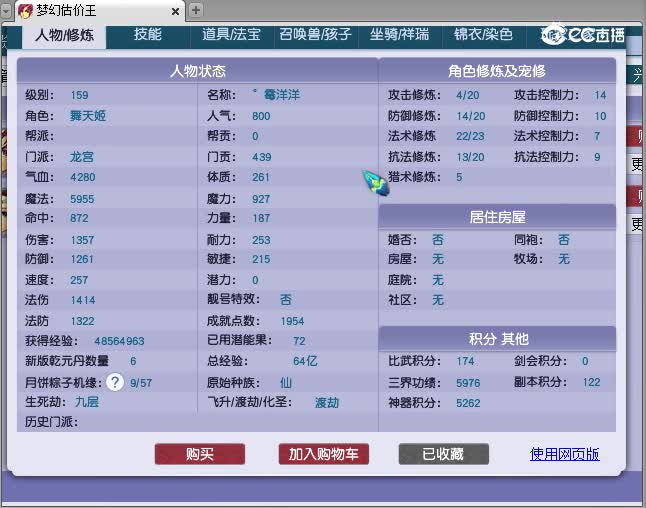Click the level value 159
The width and height of the screenshot is (646, 508).
[x=79, y=95]
